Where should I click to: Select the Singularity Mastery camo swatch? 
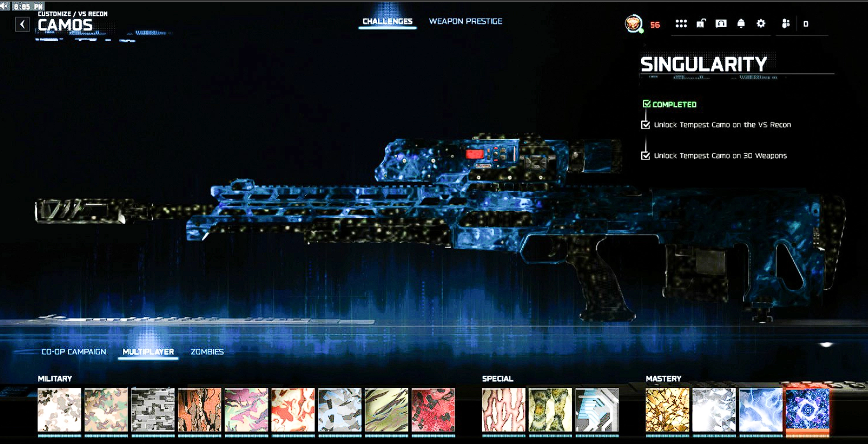point(808,410)
